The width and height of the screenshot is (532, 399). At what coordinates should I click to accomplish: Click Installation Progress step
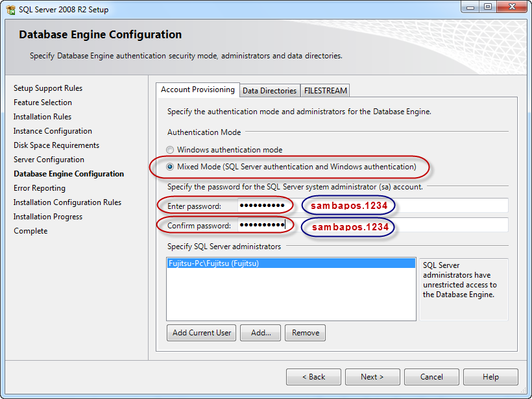coord(48,217)
